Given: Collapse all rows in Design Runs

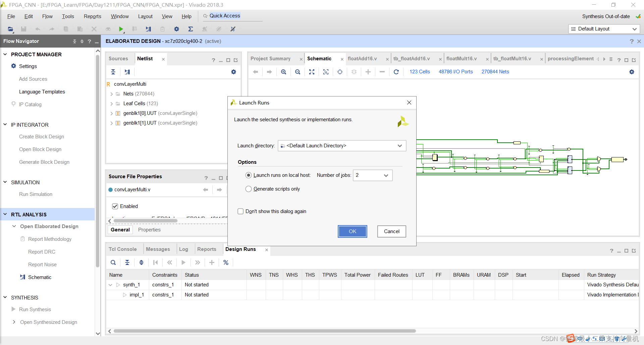Looking at the screenshot, I should [x=127, y=262].
